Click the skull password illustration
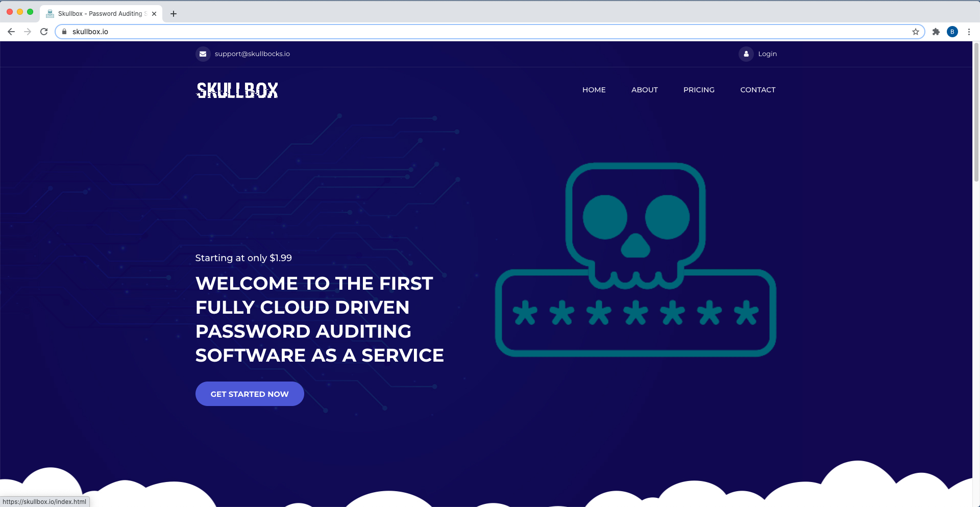The height and width of the screenshot is (507, 980). (634, 260)
